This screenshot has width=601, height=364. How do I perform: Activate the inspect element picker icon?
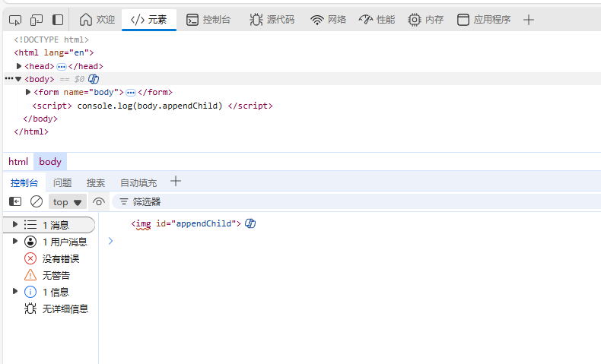point(15,20)
